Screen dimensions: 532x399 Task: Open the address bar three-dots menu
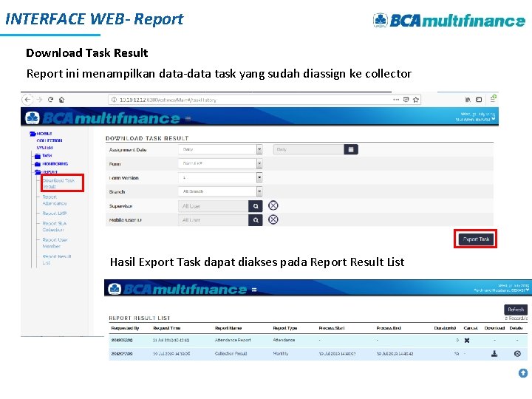pos(396,100)
